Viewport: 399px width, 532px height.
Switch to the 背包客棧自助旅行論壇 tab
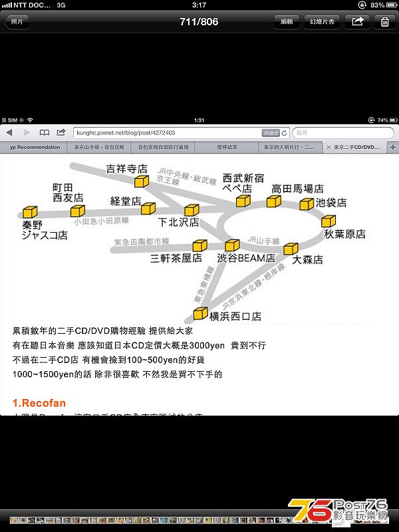click(163, 147)
